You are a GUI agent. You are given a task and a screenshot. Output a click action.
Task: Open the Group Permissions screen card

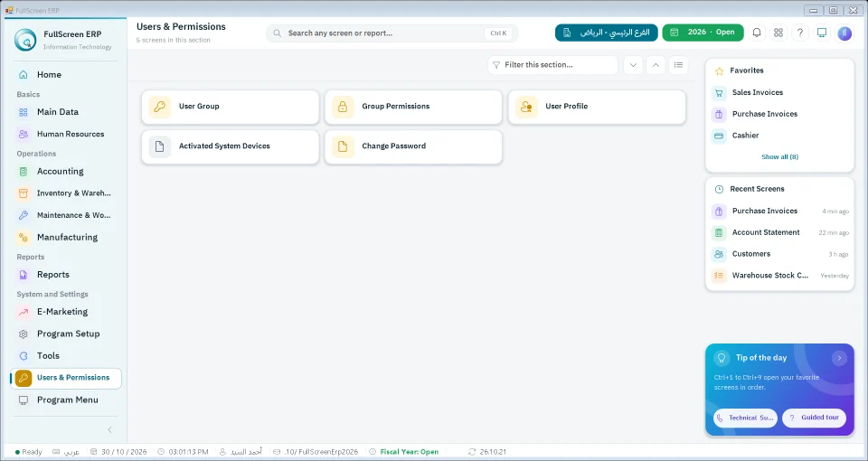(x=413, y=107)
